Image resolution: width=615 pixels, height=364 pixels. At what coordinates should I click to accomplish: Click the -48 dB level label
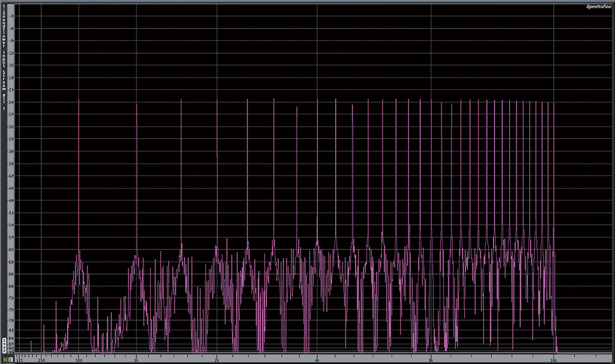[11, 200]
